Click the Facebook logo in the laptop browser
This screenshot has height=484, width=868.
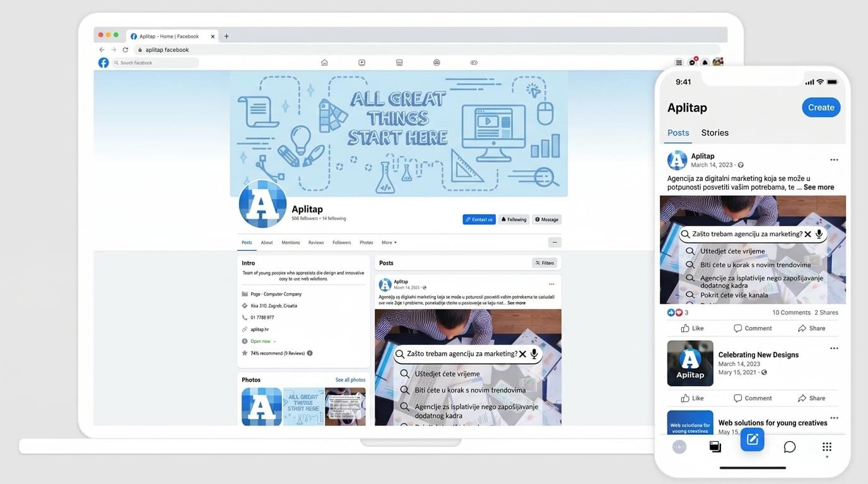(103, 62)
